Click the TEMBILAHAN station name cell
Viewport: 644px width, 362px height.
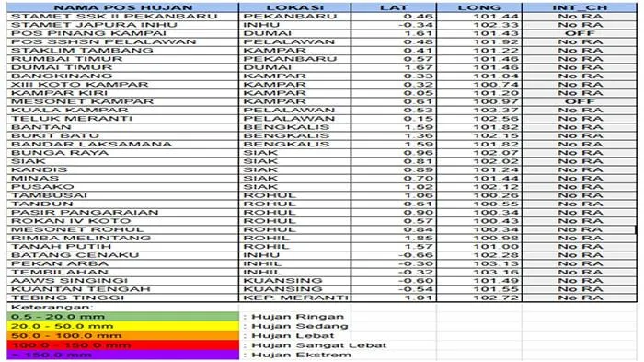click(122, 273)
